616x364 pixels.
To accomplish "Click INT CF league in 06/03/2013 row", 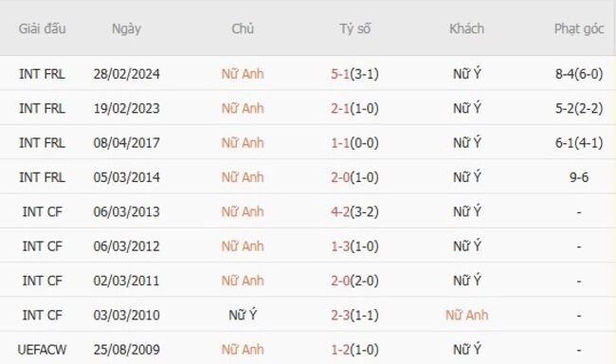I will pyautogui.click(x=42, y=212).
